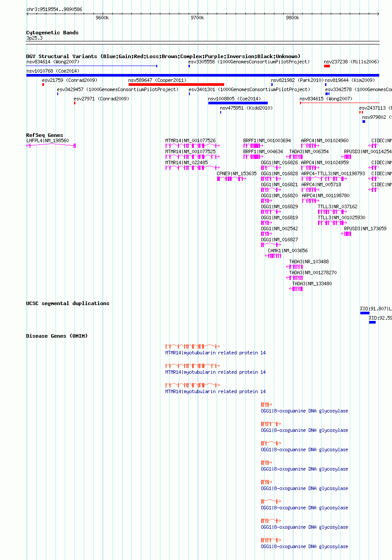Image resolution: width=392 pixels, height=560 pixels.
Task: Open gene CAMK1|NM_003656
Action: [x=288, y=251]
